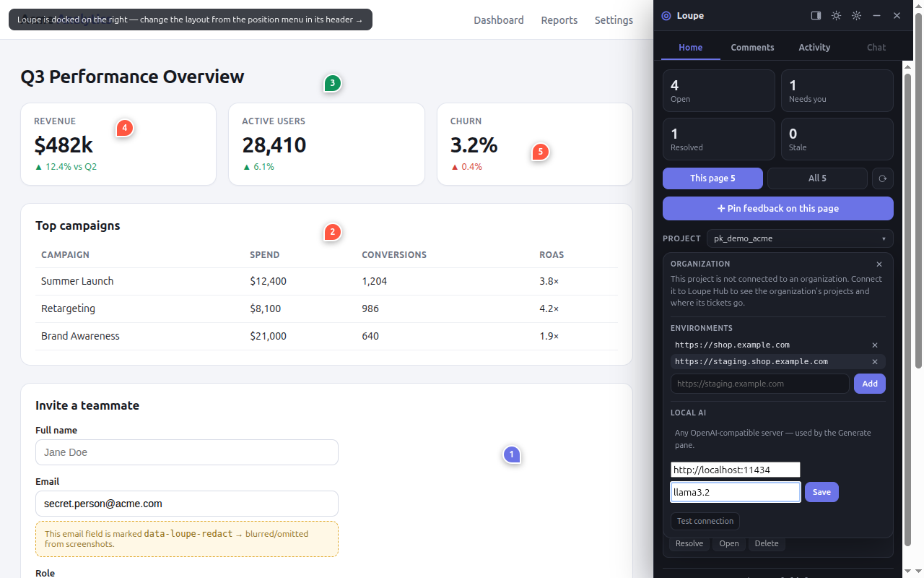Click the Open status button
This screenshot has height=578, width=924.
tap(729, 544)
